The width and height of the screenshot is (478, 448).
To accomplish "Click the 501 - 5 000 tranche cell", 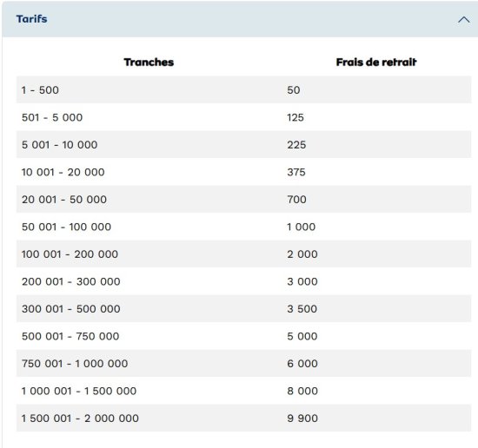I will point(52,117).
